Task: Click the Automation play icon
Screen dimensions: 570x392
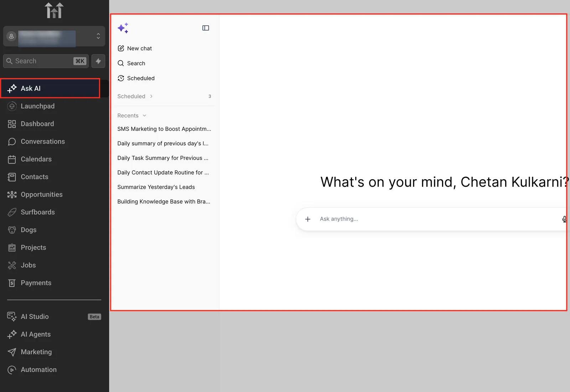Action: [12, 370]
